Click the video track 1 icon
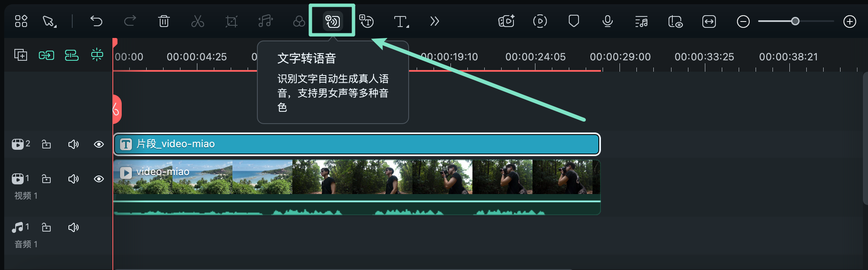The width and height of the screenshot is (868, 270). 18,179
